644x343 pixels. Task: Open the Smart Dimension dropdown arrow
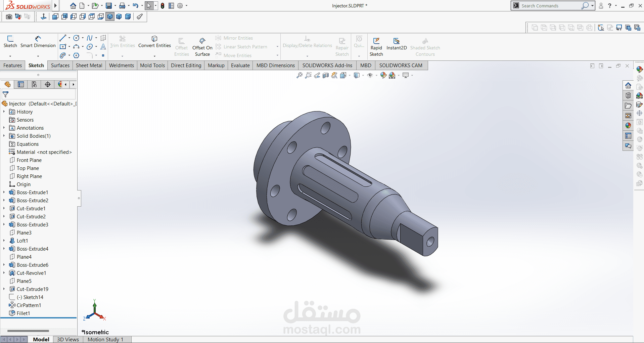pyautogui.click(x=38, y=56)
